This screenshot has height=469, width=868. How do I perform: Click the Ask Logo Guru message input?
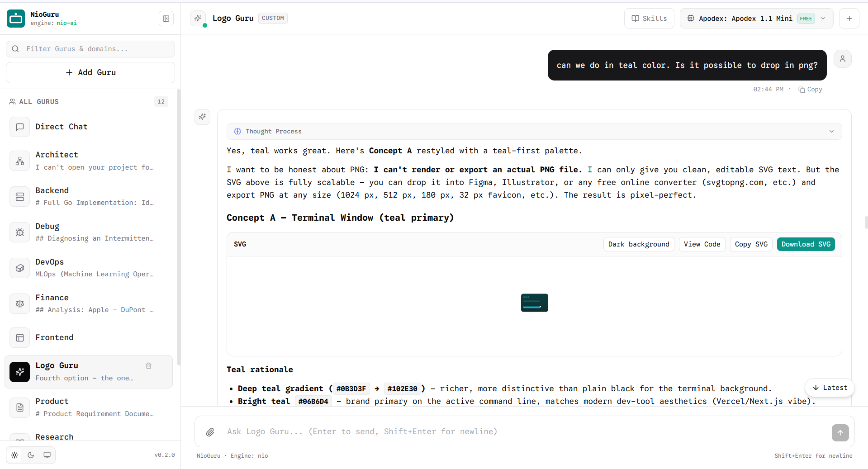[x=525, y=431]
